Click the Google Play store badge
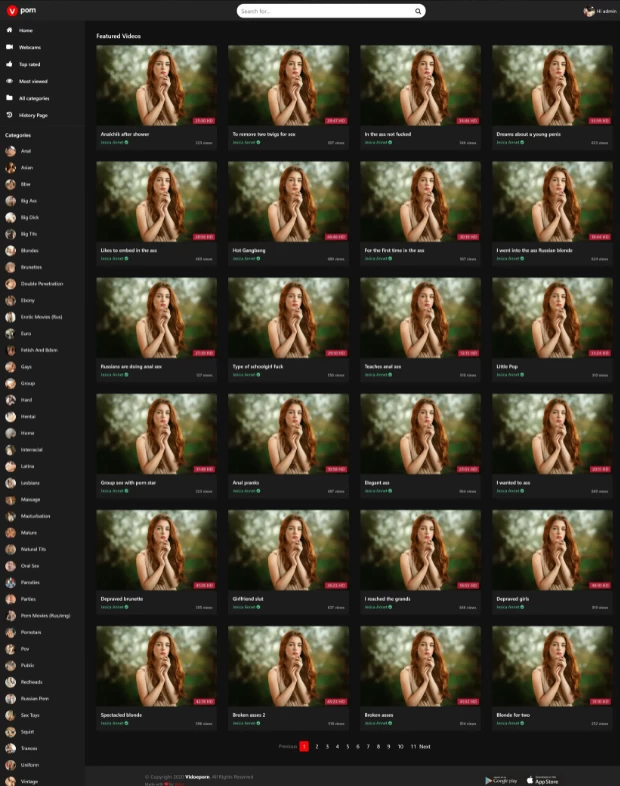The image size is (620, 786). tap(501, 780)
